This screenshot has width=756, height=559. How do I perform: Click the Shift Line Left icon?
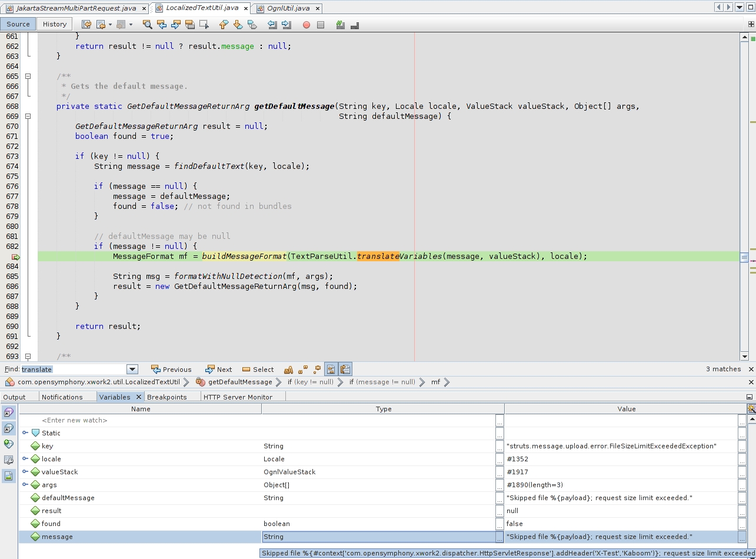(x=272, y=25)
